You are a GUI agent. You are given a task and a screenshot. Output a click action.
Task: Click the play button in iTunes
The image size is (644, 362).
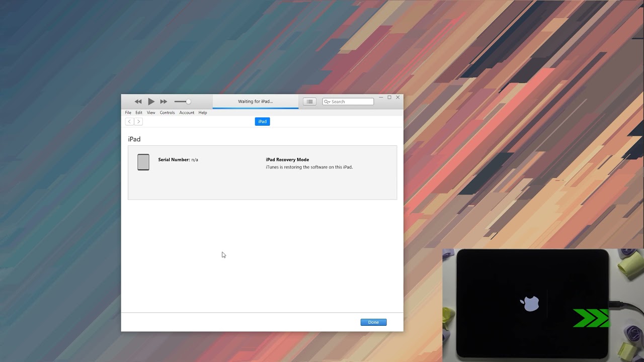point(151,102)
